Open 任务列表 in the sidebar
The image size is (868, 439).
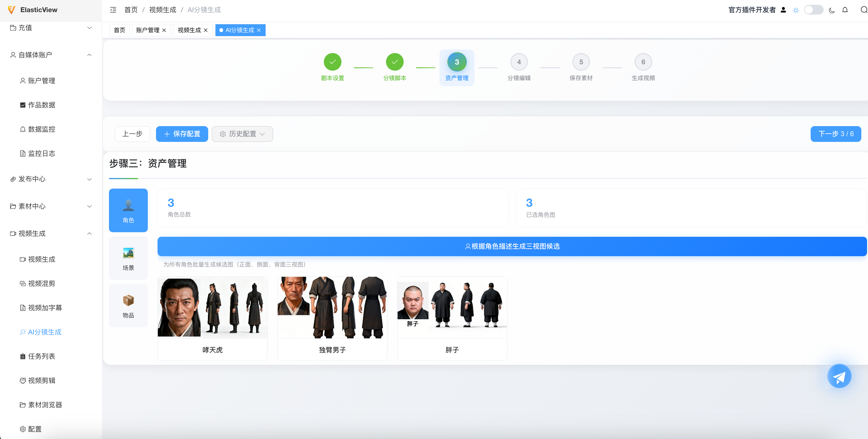click(42, 356)
